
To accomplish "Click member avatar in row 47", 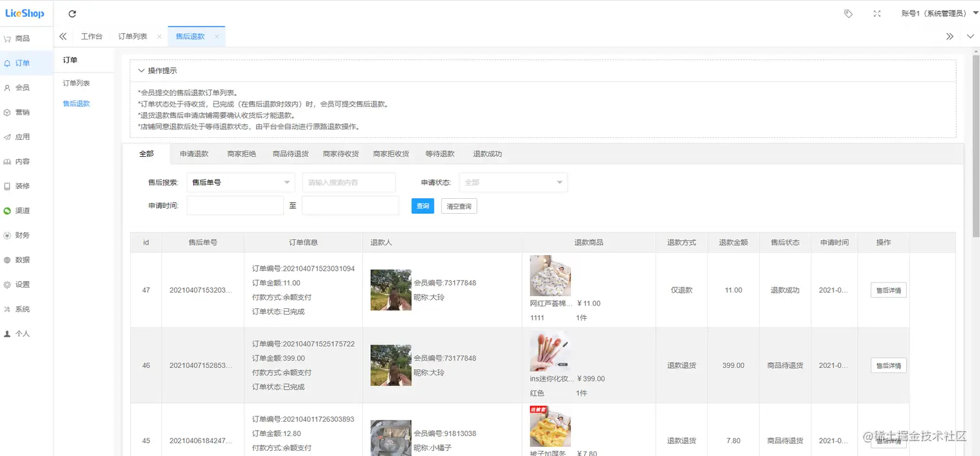I will [391, 290].
